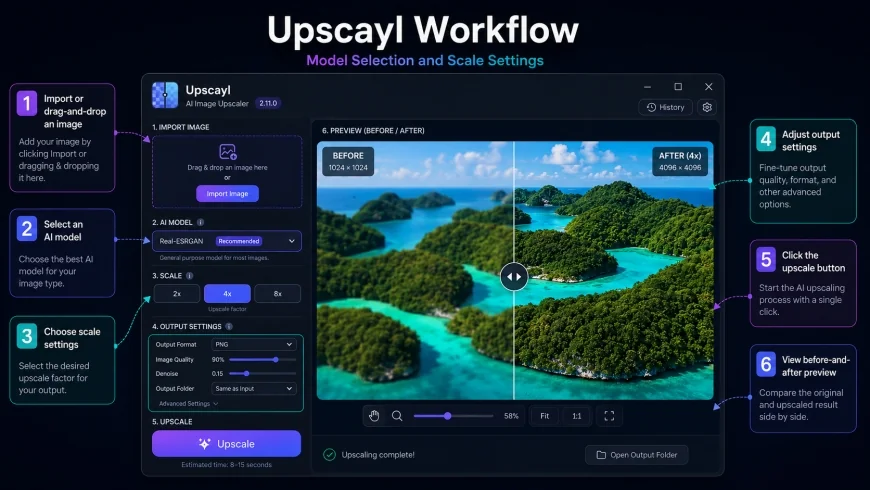Select the hand pan tool
Screen dimensions: 870x490
(374, 416)
